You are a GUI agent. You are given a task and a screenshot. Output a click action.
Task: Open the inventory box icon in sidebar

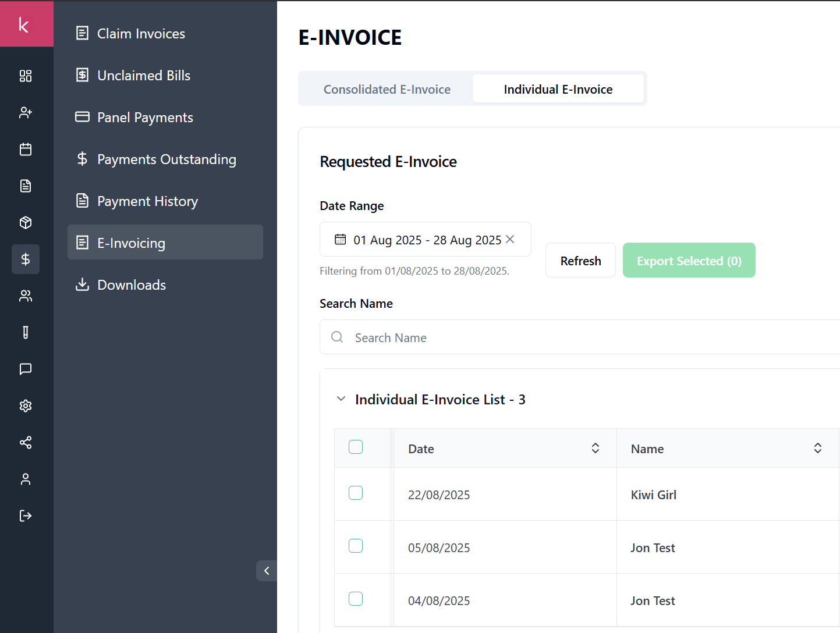point(26,222)
